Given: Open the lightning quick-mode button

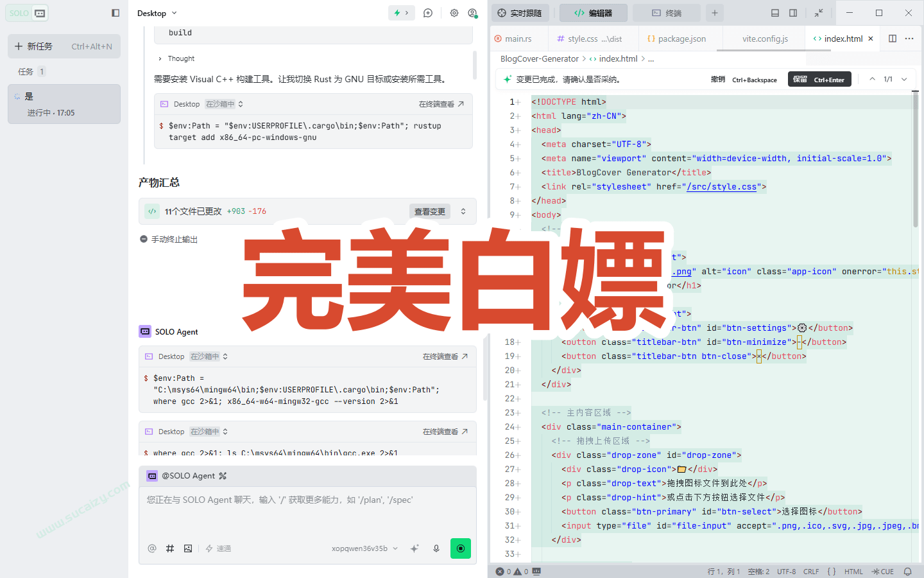Looking at the screenshot, I should click(x=402, y=13).
